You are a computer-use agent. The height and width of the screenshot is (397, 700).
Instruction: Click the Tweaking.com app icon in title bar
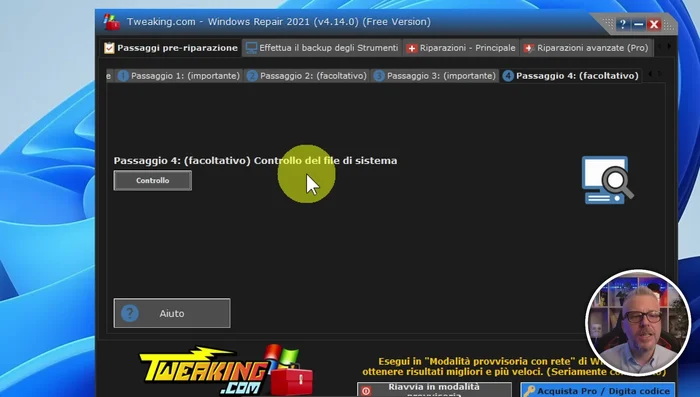[x=111, y=22]
